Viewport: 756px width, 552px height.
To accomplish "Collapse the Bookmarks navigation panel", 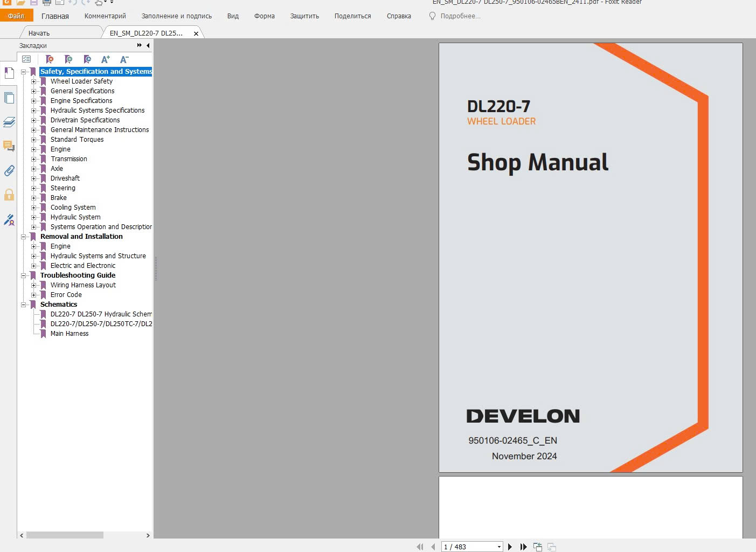I will click(x=148, y=45).
